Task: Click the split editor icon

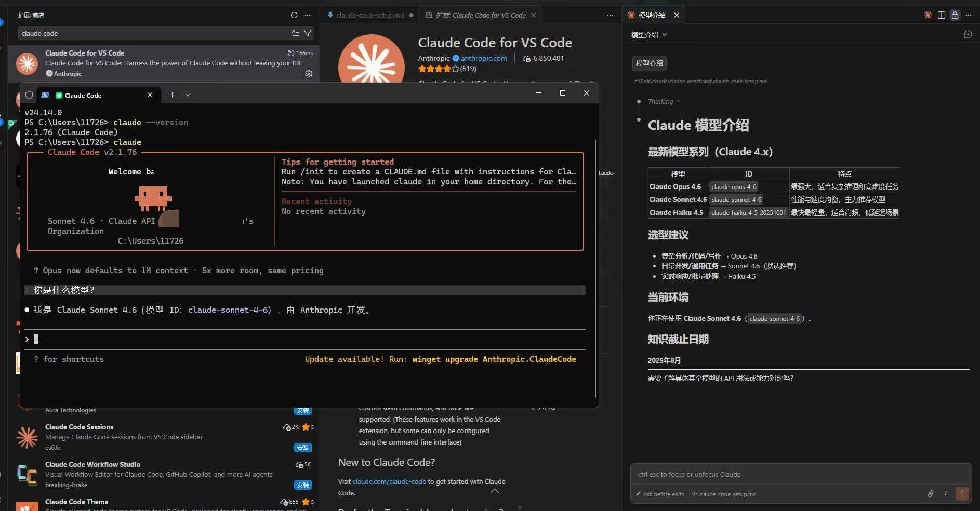Action: point(942,15)
